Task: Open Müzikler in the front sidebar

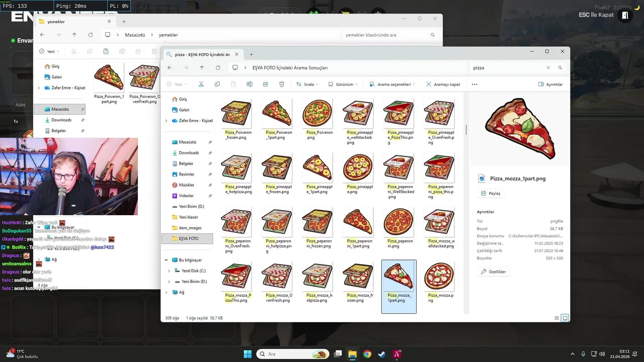Action: pos(187,185)
